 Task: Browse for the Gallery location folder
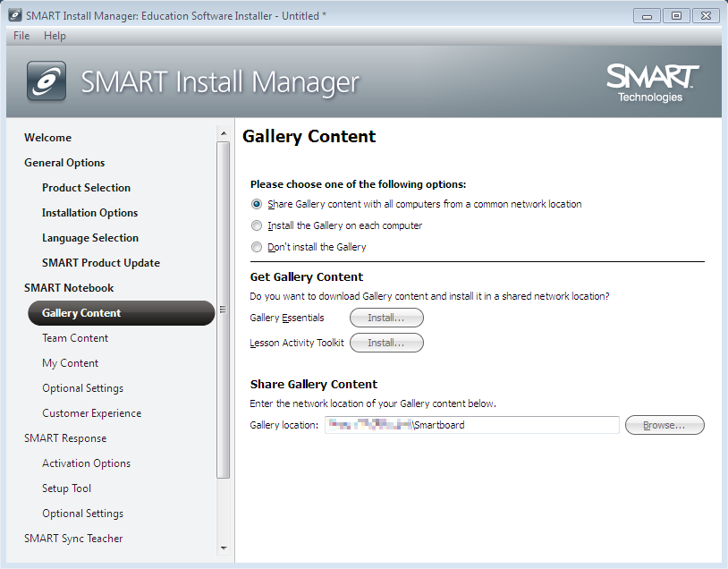tap(665, 425)
